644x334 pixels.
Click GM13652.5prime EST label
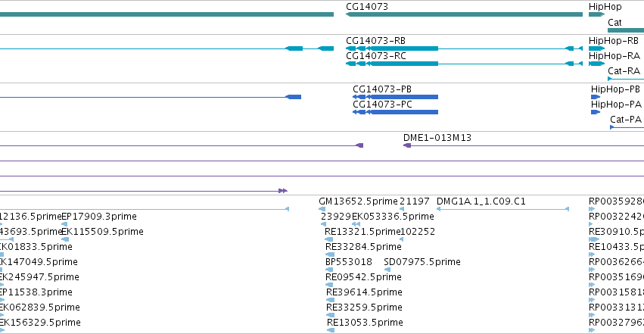tap(358, 201)
